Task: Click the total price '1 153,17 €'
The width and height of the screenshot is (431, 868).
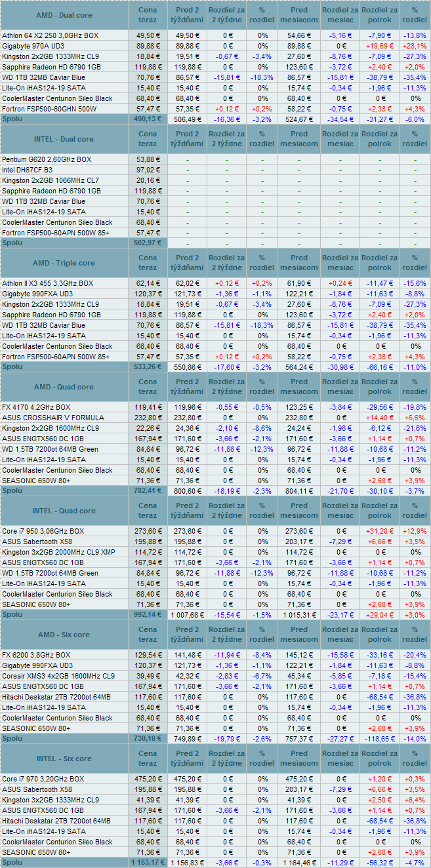Action: [148, 862]
